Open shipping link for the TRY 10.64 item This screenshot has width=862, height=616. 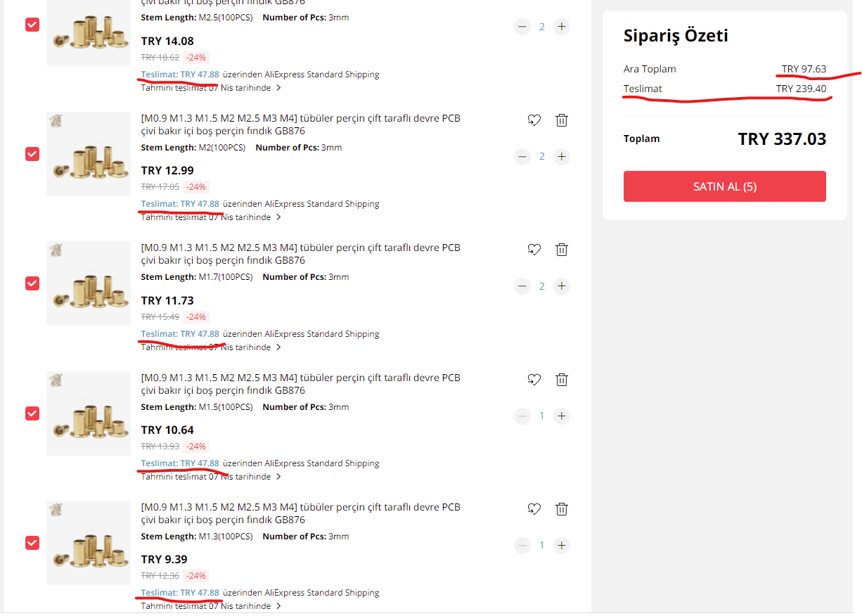click(180, 463)
